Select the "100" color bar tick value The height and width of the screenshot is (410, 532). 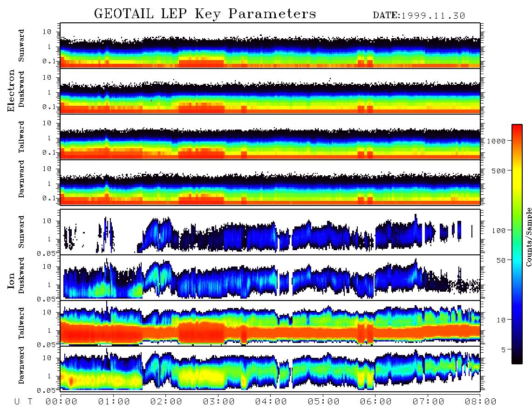[x=499, y=231]
